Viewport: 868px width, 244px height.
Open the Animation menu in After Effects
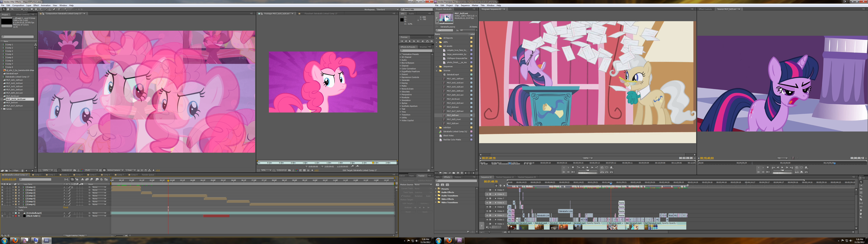tap(45, 5)
